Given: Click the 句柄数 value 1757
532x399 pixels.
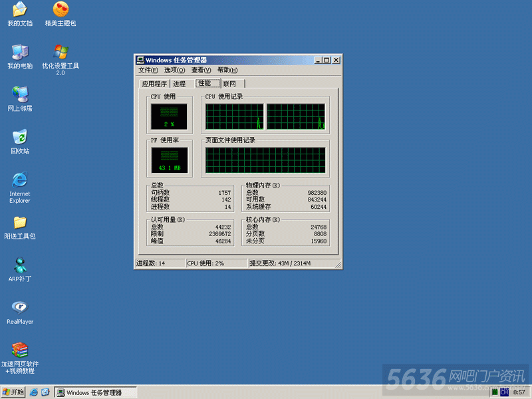Looking at the screenshot, I should click(225, 193).
